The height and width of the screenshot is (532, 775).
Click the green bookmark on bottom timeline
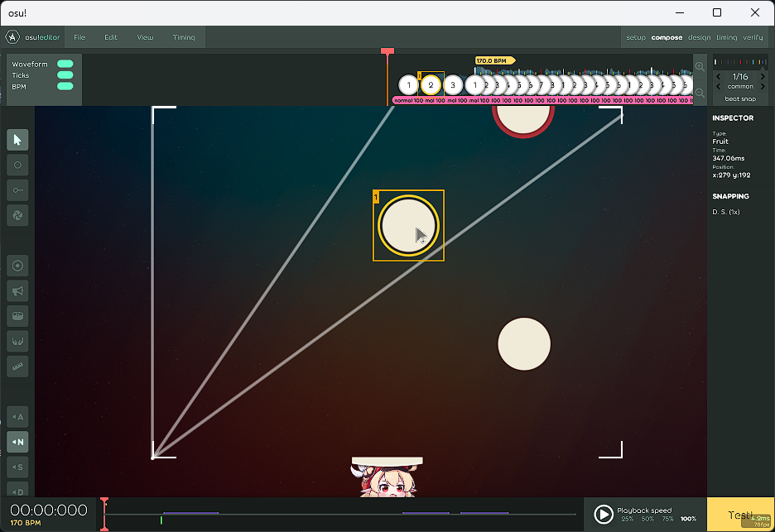tap(161, 520)
